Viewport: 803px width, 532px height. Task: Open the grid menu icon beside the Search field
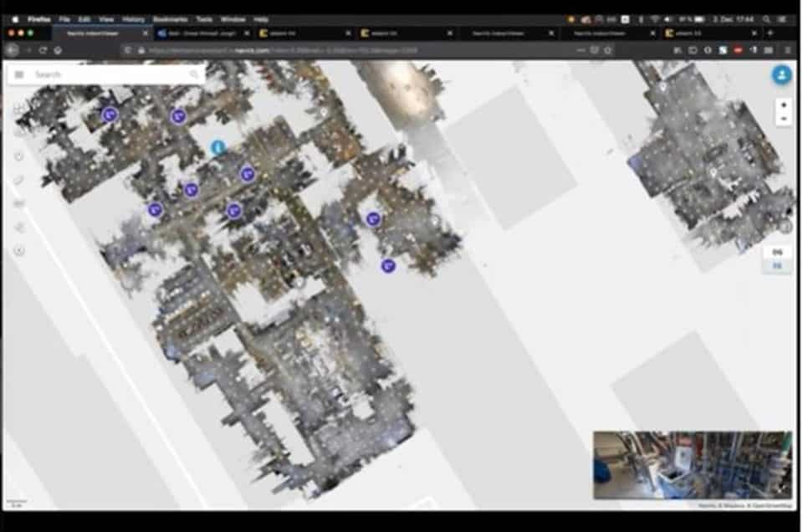[18, 74]
